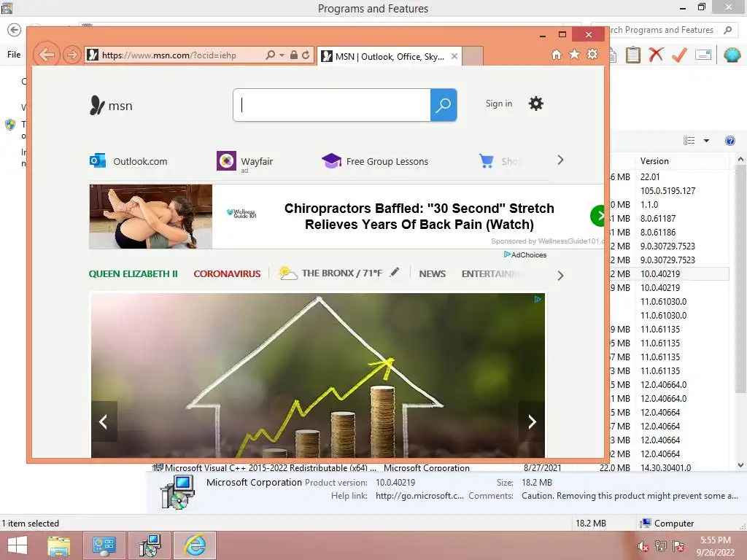The height and width of the screenshot is (560, 747).
Task: Edit weather location pencil icon
Action: tap(395, 272)
